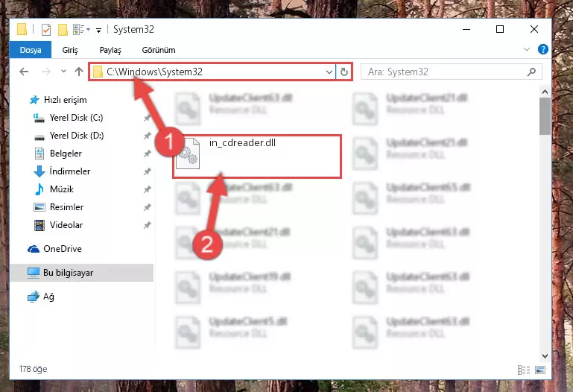
Task: Open the Help question mark icon
Action: (543, 49)
